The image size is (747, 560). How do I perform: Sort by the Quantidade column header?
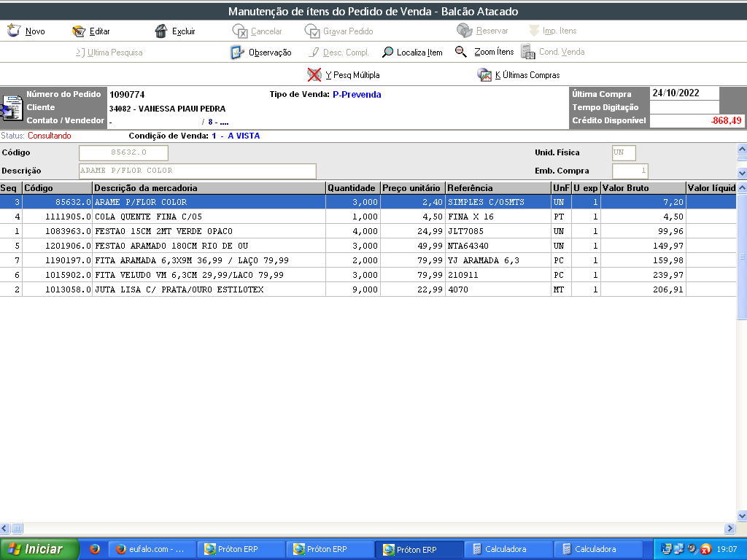[x=352, y=188]
